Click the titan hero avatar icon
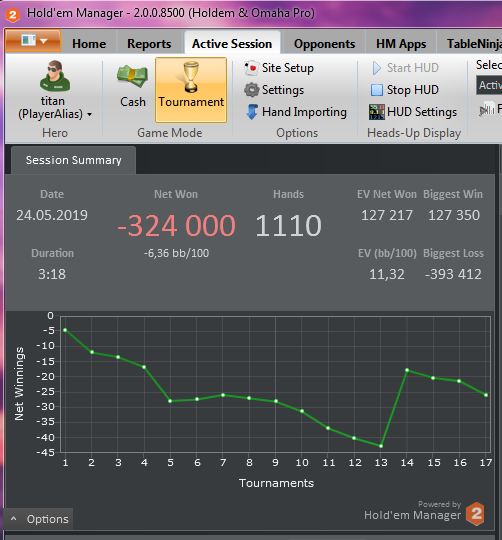The width and height of the screenshot is (502, 540). click(x=55, y=76)
